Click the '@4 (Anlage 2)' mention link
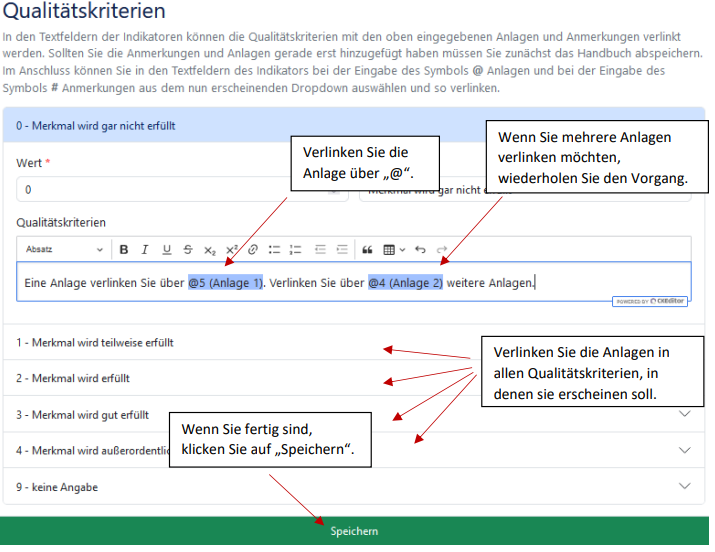The image size is (715, 552). [x=405, y=283]
